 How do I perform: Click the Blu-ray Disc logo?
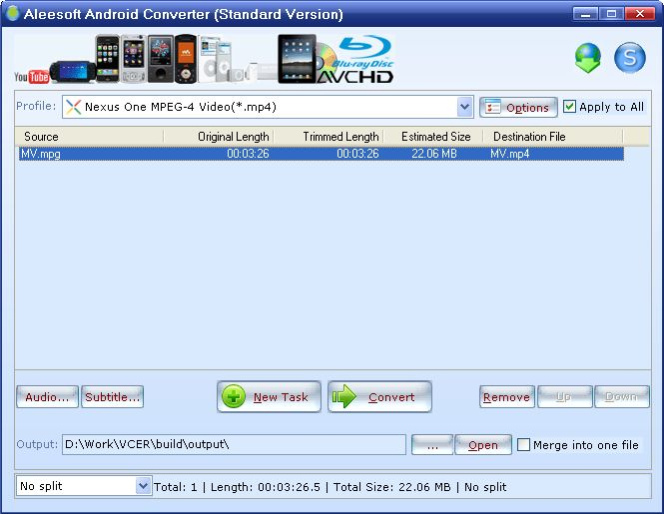pos(364,52)
